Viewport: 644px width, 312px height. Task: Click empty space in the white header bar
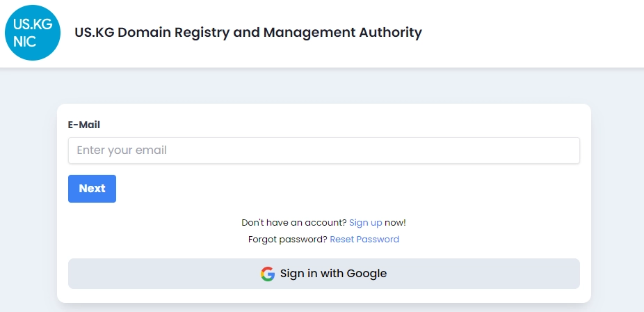pyautogui.click(x=542, y=33)
